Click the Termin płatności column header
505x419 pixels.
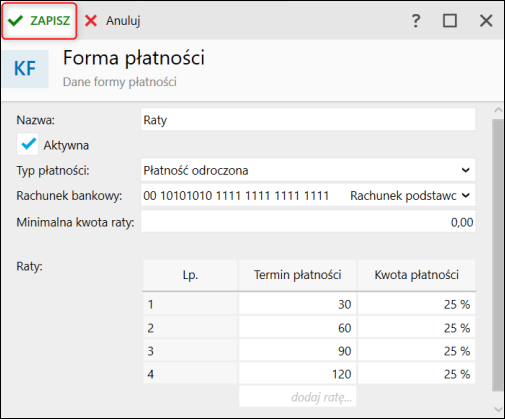tap(298, 275)
